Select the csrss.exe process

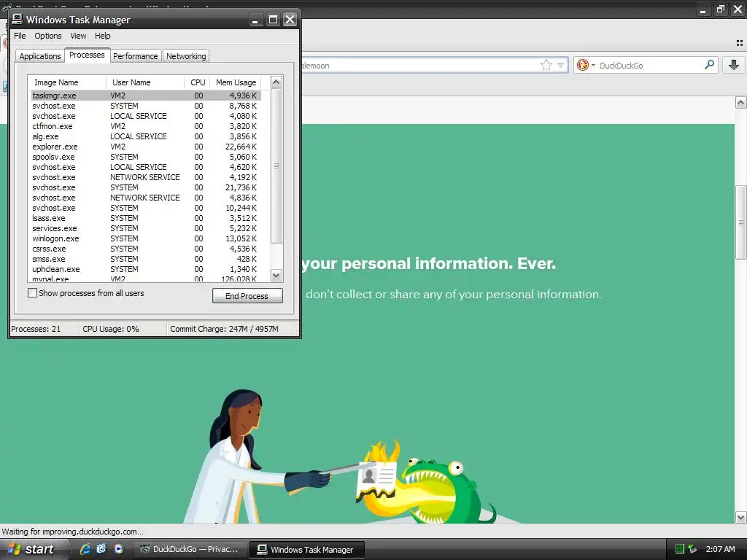tap(146, 249)
